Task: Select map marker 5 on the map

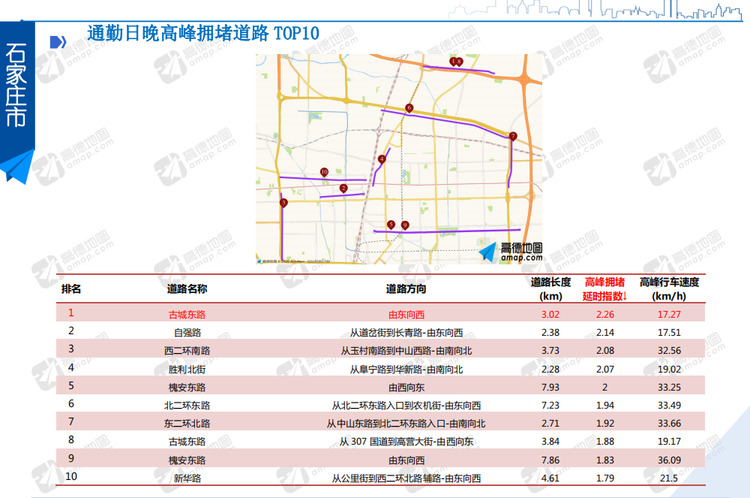Action: click(x=391, y=225)
